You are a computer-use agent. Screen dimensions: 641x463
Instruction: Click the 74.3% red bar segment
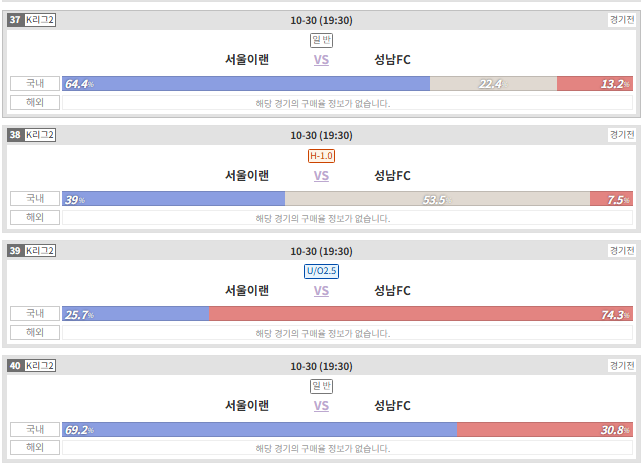pos(421,314)
